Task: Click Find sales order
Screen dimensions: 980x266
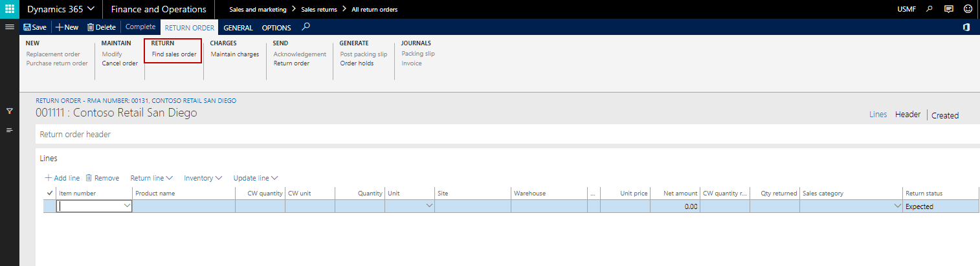Action: (174, 54)
